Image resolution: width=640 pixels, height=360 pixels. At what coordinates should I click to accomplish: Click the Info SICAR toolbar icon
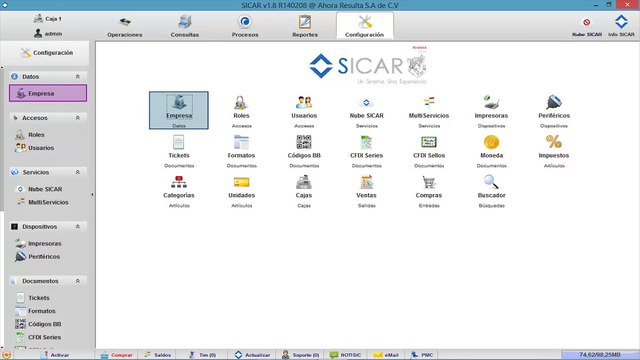621,26
